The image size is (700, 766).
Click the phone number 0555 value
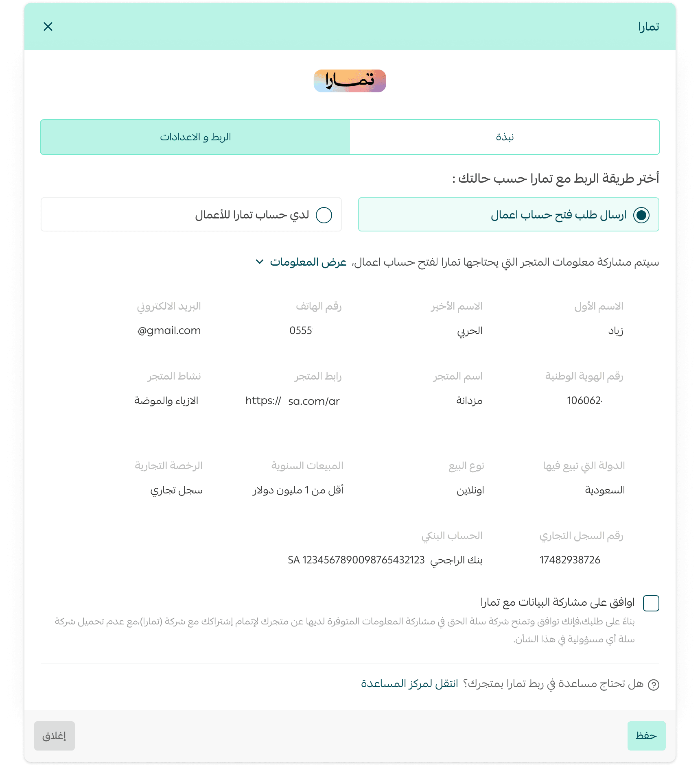(x=301, y=331)
